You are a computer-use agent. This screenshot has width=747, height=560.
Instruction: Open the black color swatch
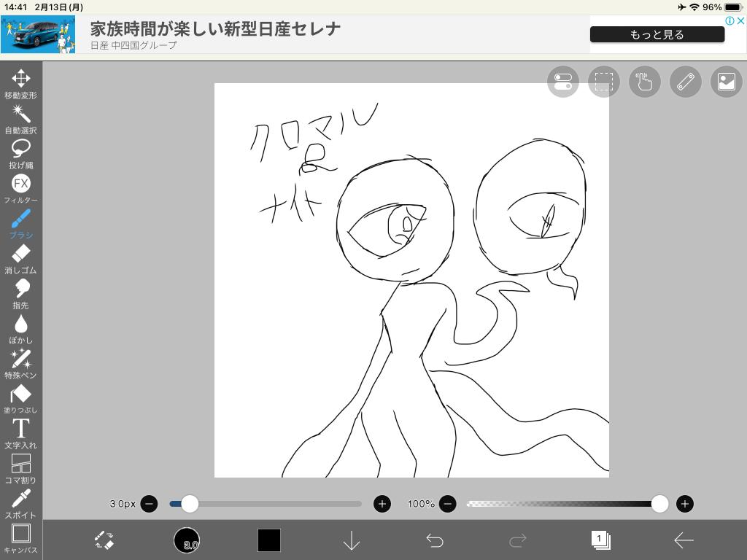pyautogui.click(x=268, y=540)
